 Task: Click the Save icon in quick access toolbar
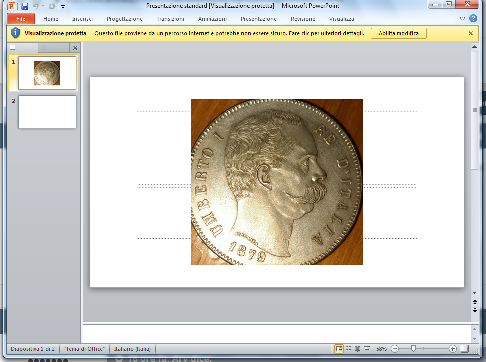(x=24, y=6)
